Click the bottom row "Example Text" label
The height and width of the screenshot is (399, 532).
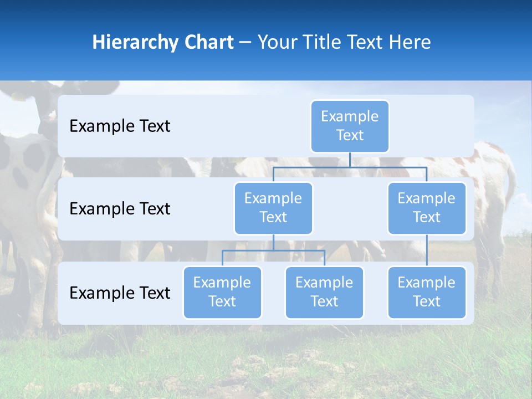tap(120, 293)
